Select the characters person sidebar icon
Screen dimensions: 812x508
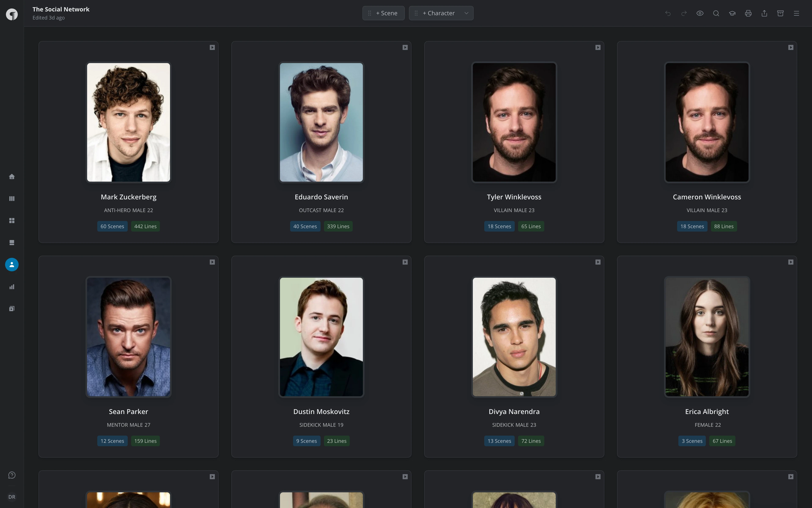click(12, 264)
